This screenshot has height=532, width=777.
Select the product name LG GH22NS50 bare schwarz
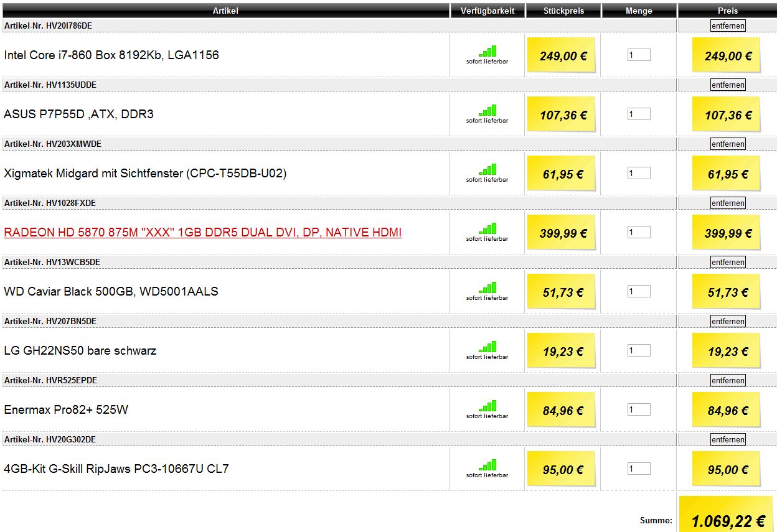point(80,350)
